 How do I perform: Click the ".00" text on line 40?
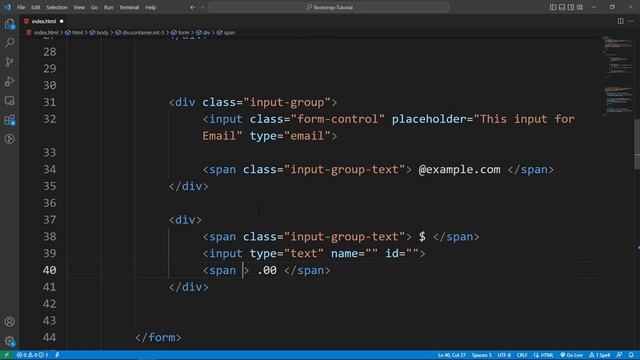coord(267,270)
